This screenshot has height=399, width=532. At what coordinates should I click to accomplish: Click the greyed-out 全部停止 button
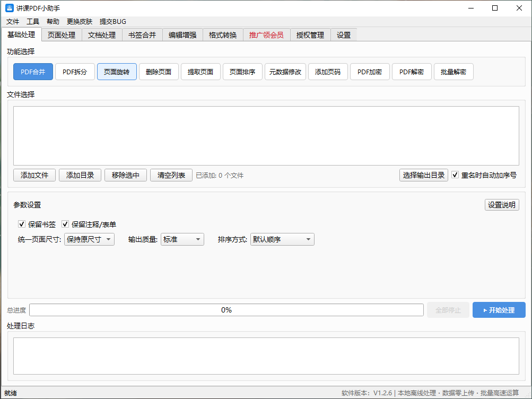(x=448, y=310)
